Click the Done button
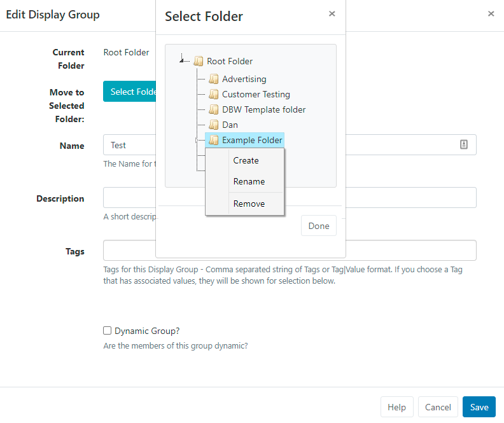The height and width of the screenshot is (423, 504). coord(319,226)
